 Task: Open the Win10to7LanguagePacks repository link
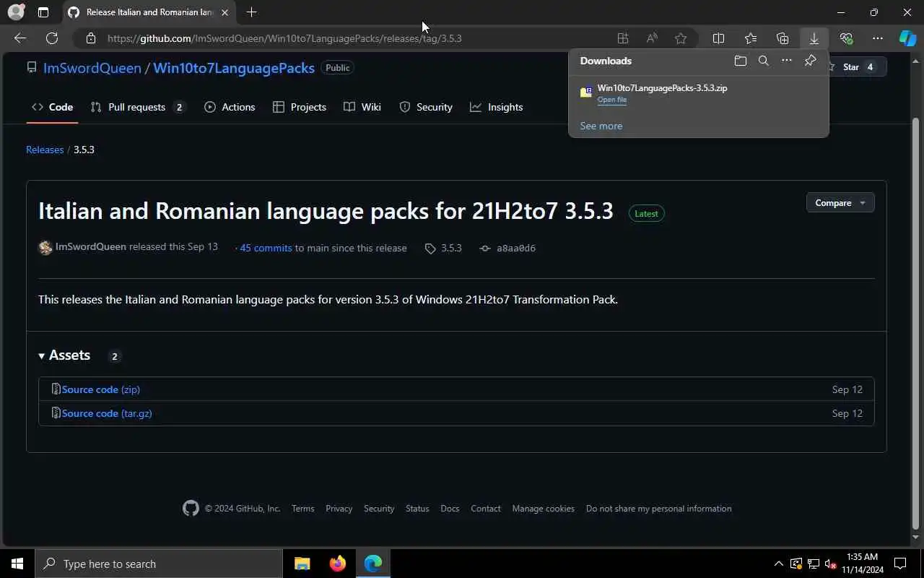click(x=234, y=68)
